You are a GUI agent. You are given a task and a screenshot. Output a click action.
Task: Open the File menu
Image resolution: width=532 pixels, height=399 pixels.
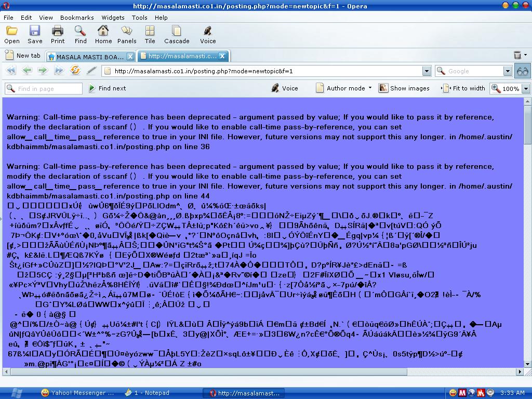coord(8,18)
